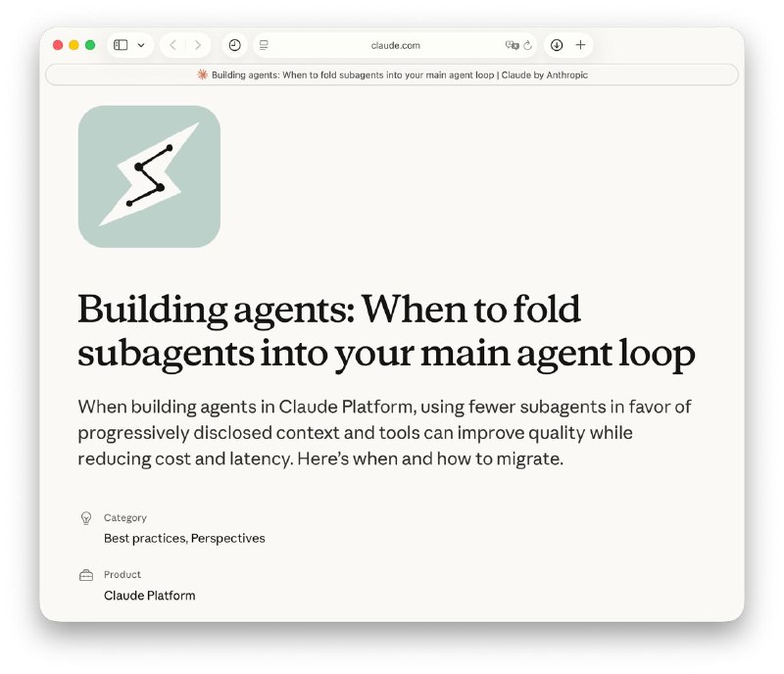Minimize the window with yellow button
The width and height of the screenshot is (784, 674).
[x=74, y=45]
